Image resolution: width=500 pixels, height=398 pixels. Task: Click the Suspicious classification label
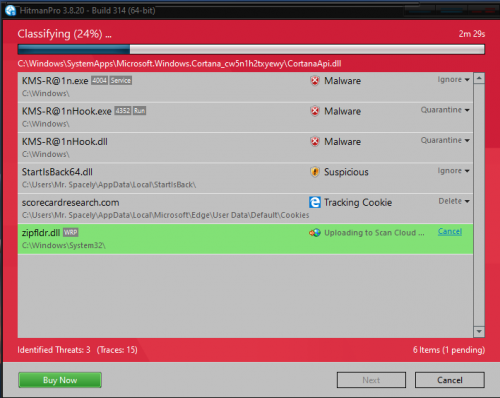click(x=346, y=172)
